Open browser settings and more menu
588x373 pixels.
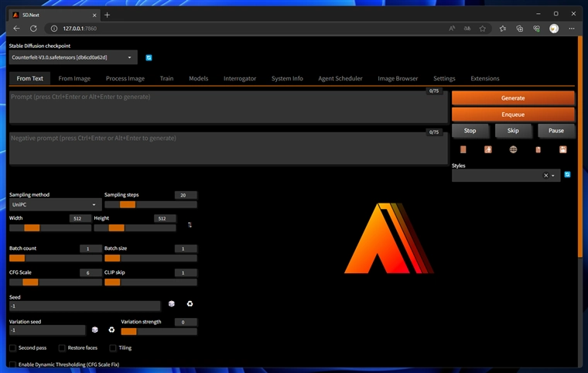coord(571,29)
